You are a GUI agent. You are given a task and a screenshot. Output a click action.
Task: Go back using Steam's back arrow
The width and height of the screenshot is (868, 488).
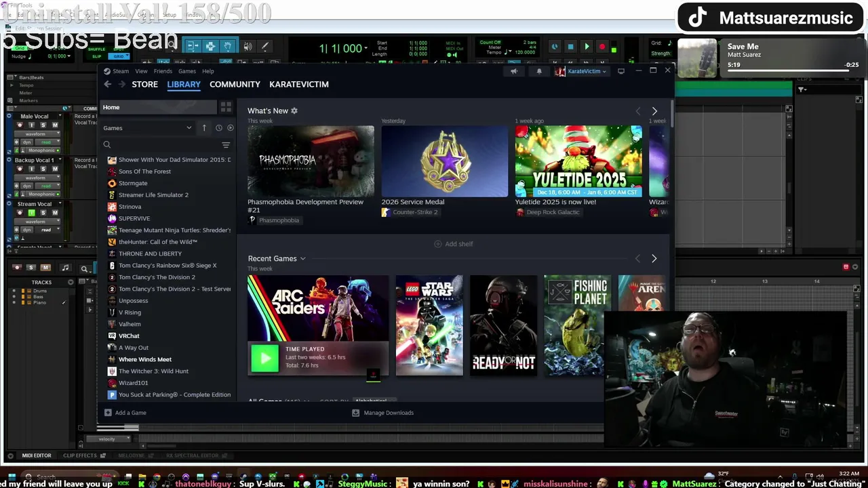107,84
